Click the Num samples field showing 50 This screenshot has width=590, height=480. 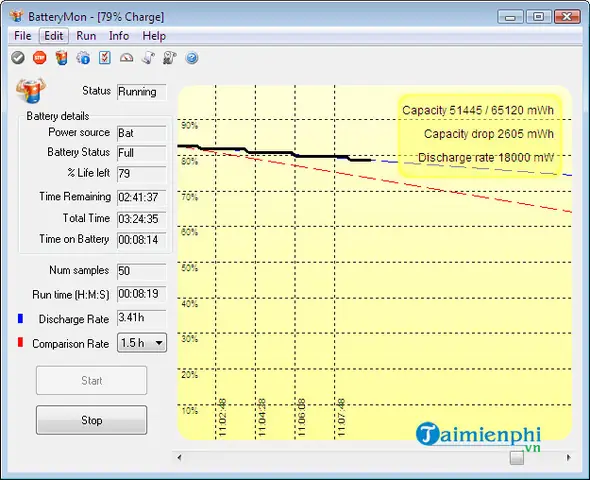pyautogui.click(x=141, y=271)
